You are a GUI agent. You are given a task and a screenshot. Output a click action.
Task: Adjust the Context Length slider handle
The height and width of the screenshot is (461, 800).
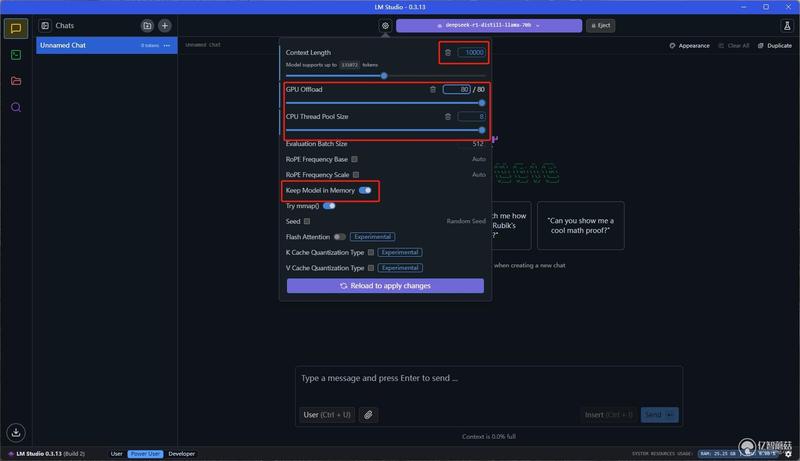(x=384, y=76)
